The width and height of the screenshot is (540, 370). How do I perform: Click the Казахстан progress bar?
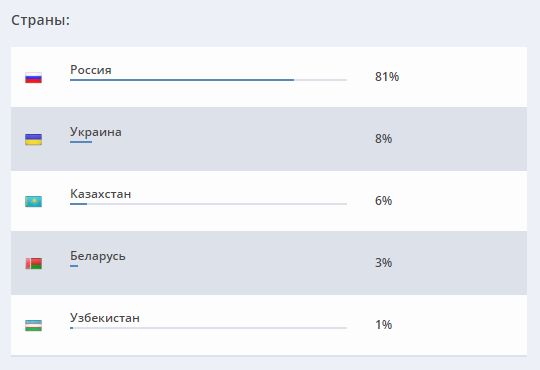[x=208, y=204]
